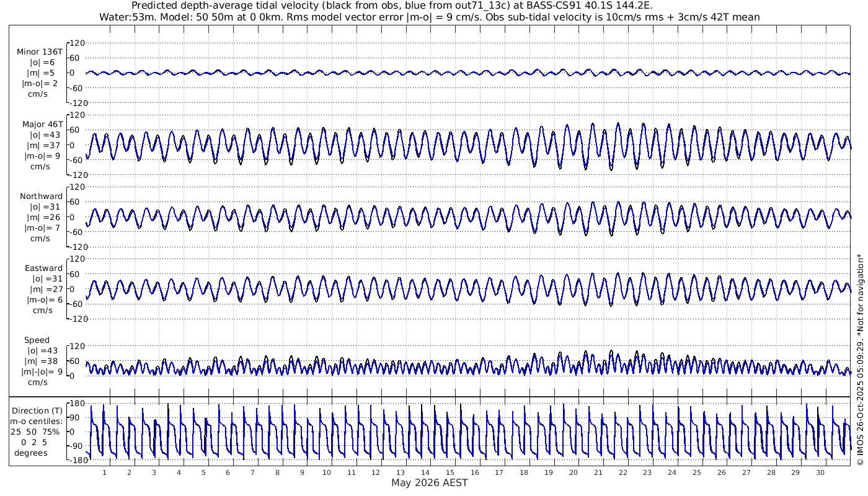The width and height of the screenshot is (868, 496).
Task: Click the 'Speed' panel label
Action: 37,340
